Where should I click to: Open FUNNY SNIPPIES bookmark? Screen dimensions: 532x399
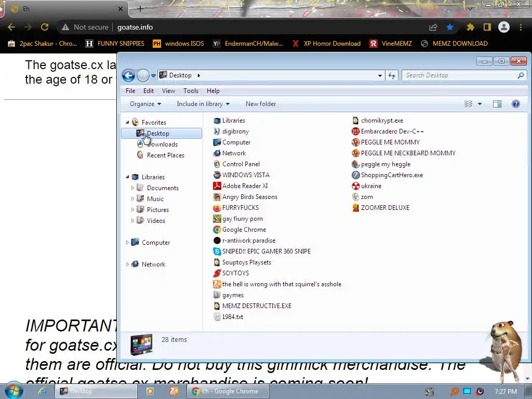click(115, 44)
